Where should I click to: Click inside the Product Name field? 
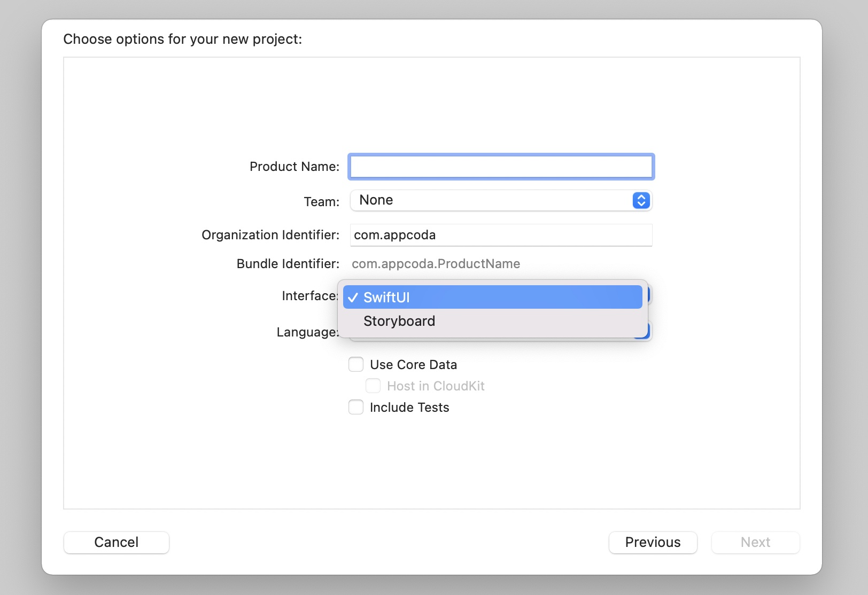pyautogui.click(x=501, y=166)
